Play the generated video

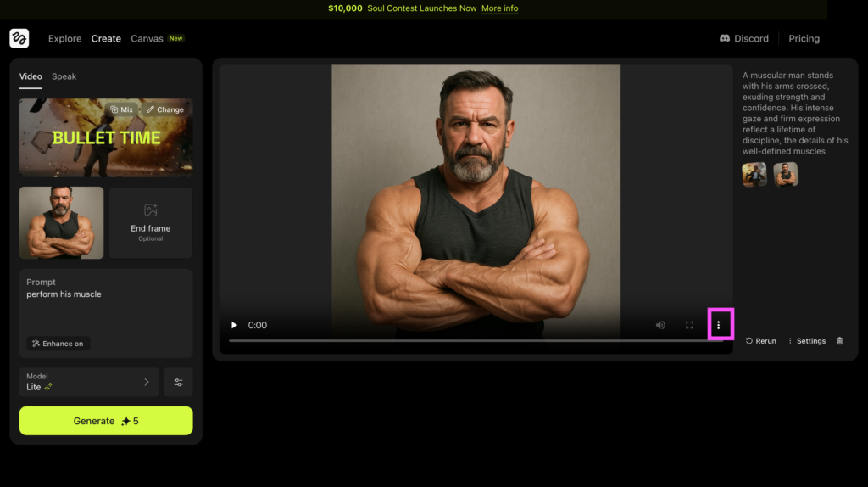pos(235,325)
